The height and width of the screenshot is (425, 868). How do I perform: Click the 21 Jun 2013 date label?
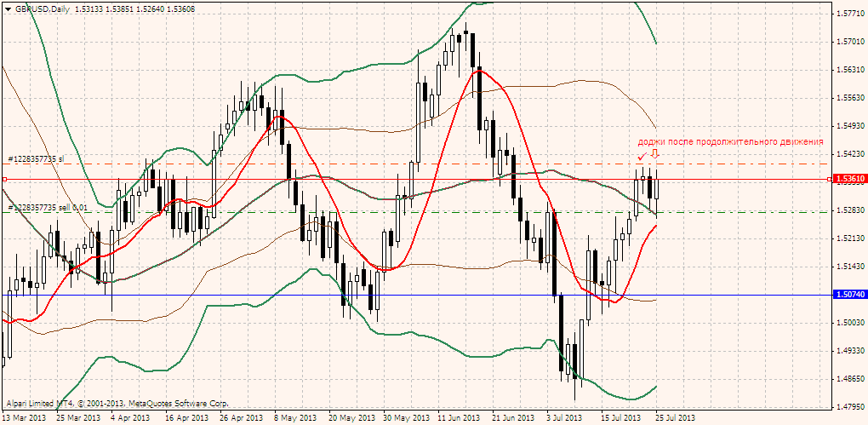(512, 417)
